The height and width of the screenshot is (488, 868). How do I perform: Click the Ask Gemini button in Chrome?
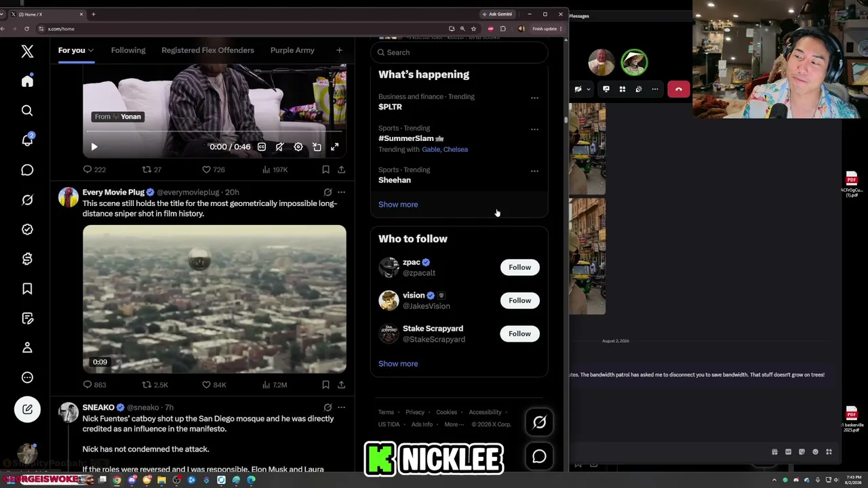[497, 14]
